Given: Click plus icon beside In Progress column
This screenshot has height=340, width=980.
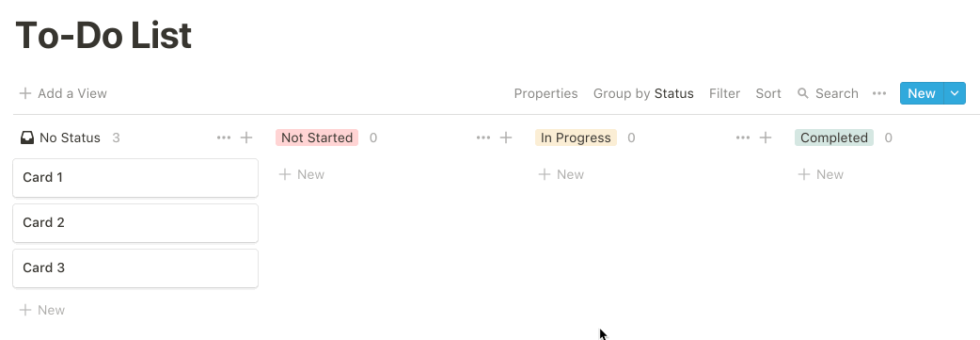Looking at the screenshot, I should 765,138.
